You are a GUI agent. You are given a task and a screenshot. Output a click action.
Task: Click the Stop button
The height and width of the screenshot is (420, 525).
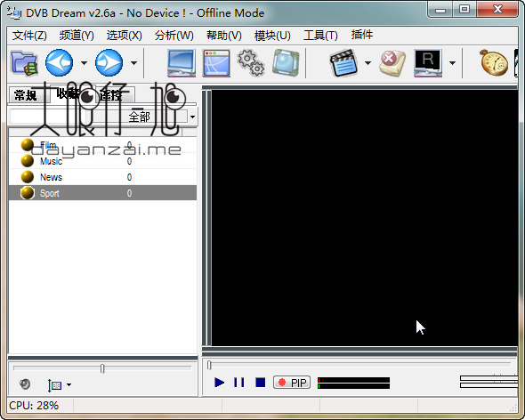pyautogui.click(x=261, y=382)
